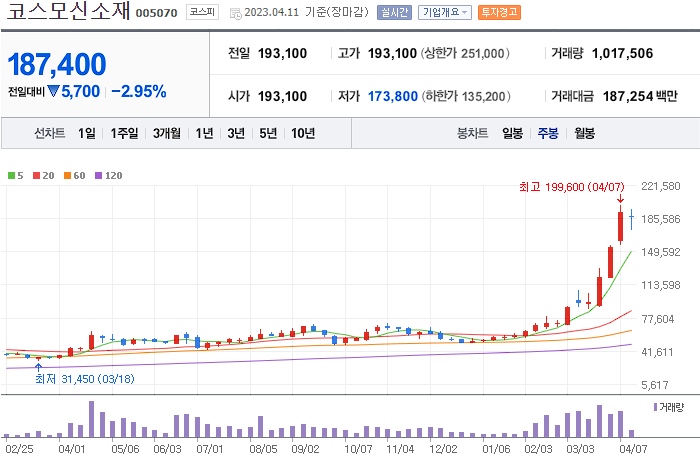Click the 02/25 date axis label
Screen dimensions: 700x455
(x=20, y=449)
